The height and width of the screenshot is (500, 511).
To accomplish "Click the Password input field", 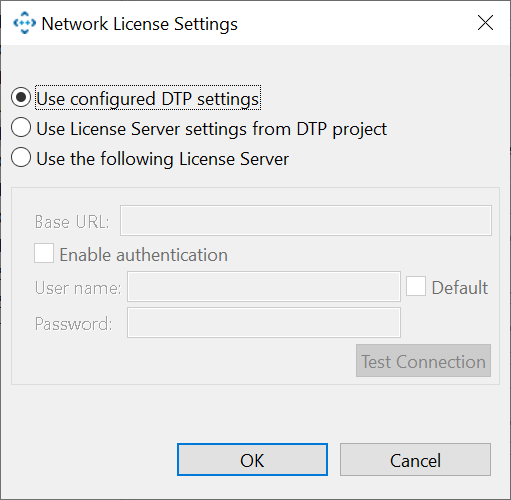I will point(264,322).
